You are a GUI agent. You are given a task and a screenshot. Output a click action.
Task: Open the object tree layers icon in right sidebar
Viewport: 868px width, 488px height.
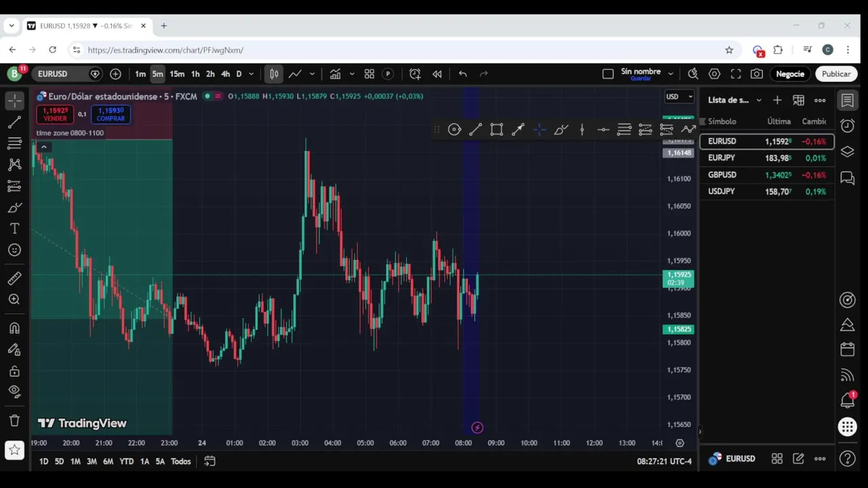847,152
